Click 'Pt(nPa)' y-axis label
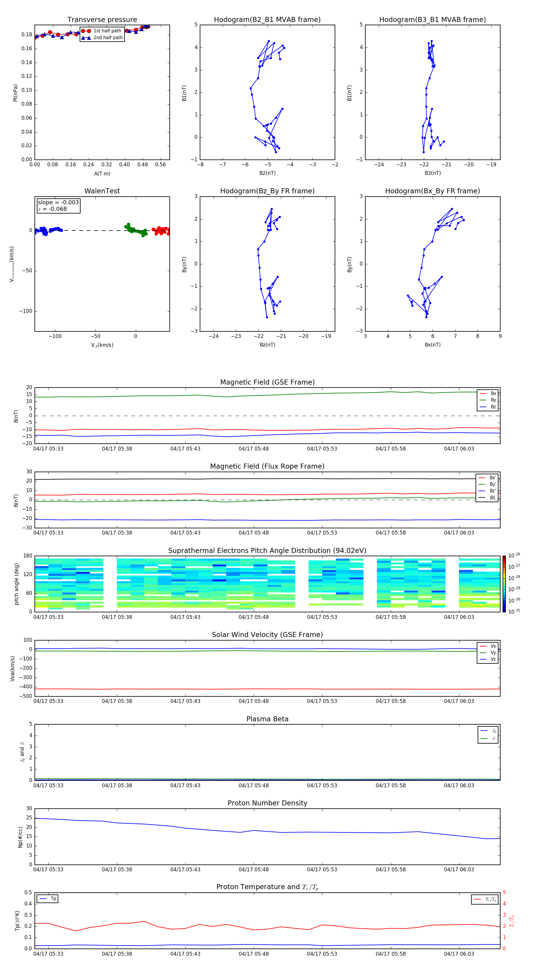 (x=15, y=93)
